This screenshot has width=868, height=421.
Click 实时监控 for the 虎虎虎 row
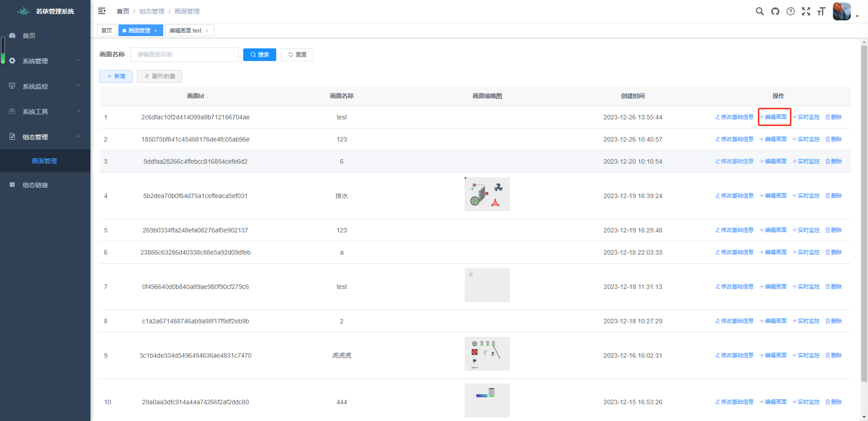tap(806, 355)
